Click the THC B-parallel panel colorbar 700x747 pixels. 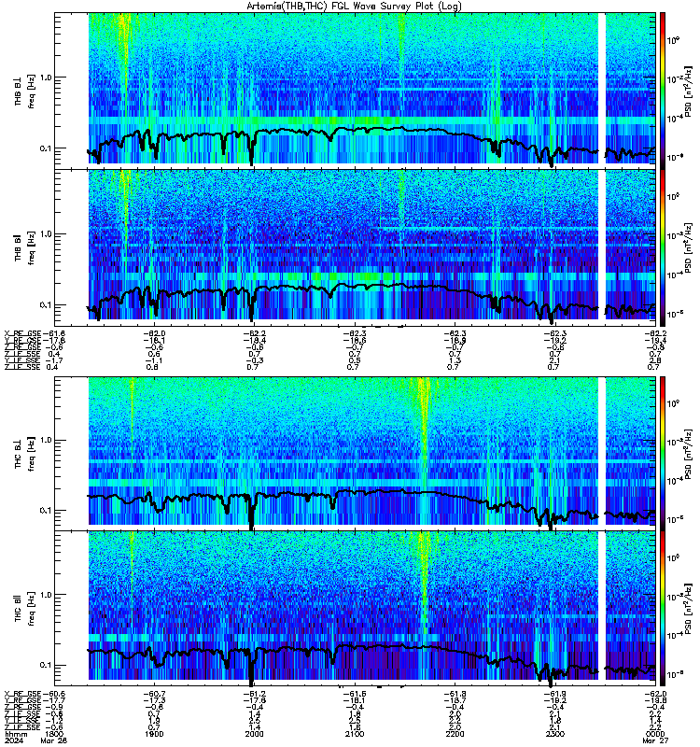click(663, 609)
